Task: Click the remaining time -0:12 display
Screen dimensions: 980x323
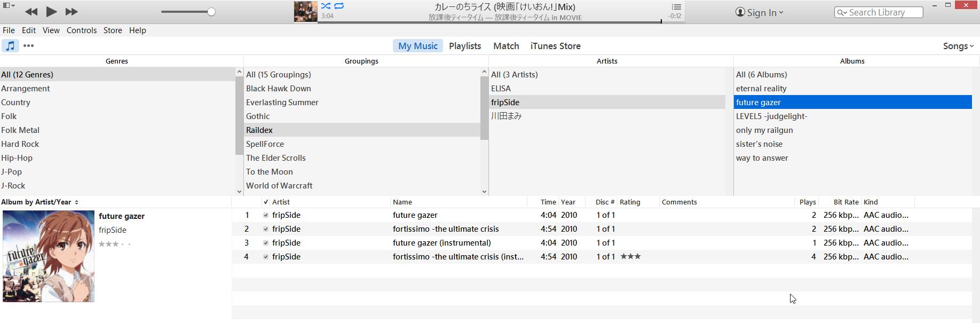Action: coord(675,16)
